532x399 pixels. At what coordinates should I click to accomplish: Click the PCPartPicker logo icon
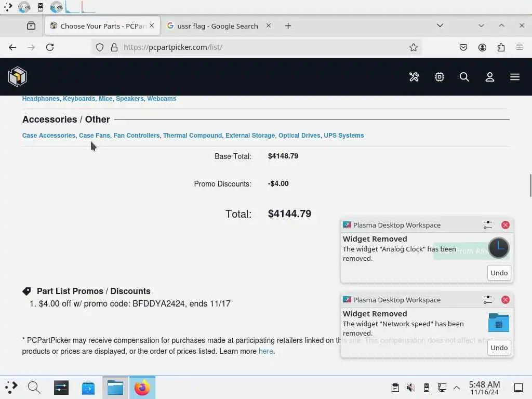[x=17, y=76]
